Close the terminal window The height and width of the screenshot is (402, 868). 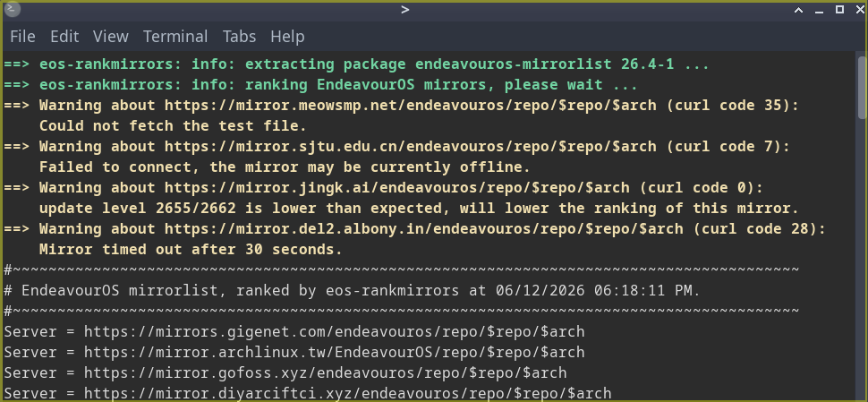[859, 10]
